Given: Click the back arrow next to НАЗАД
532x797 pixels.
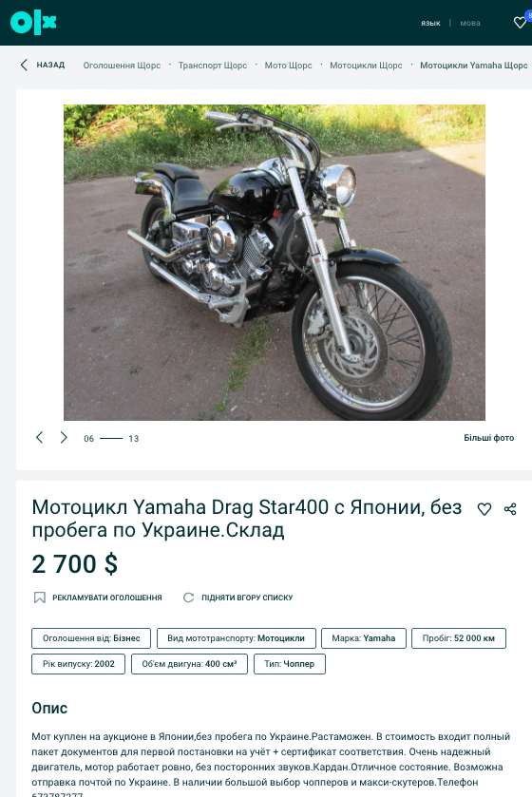Looking at the screenshot, I should pyautogui.click(x=24, y=65).
